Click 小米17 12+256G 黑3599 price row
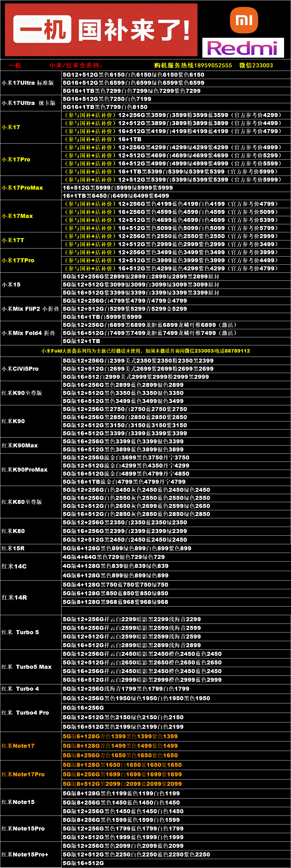 [x=176, y=115]
